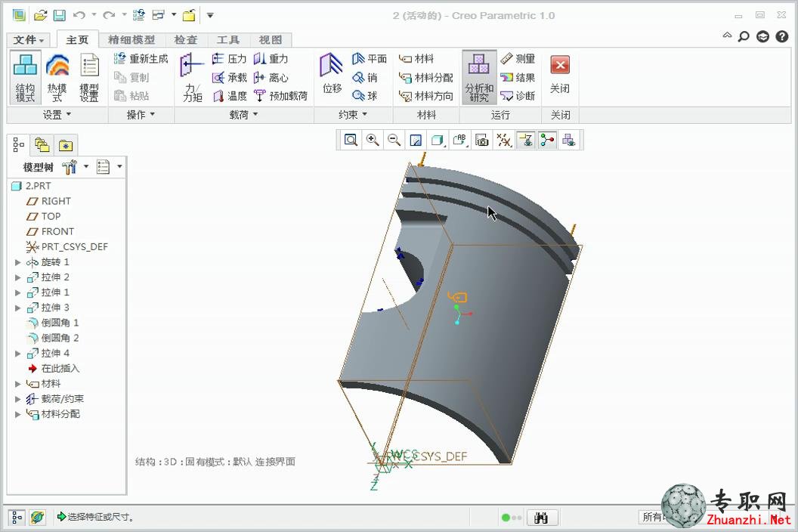Switch to the 视图 (View) tab
The width and height of the screenshot is (798, 532).
click(x=270, y=40)
